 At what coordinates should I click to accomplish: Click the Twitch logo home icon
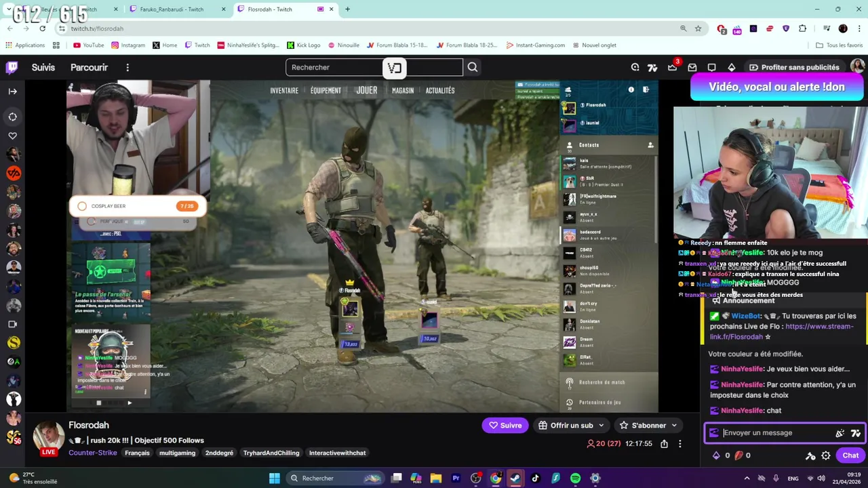pos(12,67)
